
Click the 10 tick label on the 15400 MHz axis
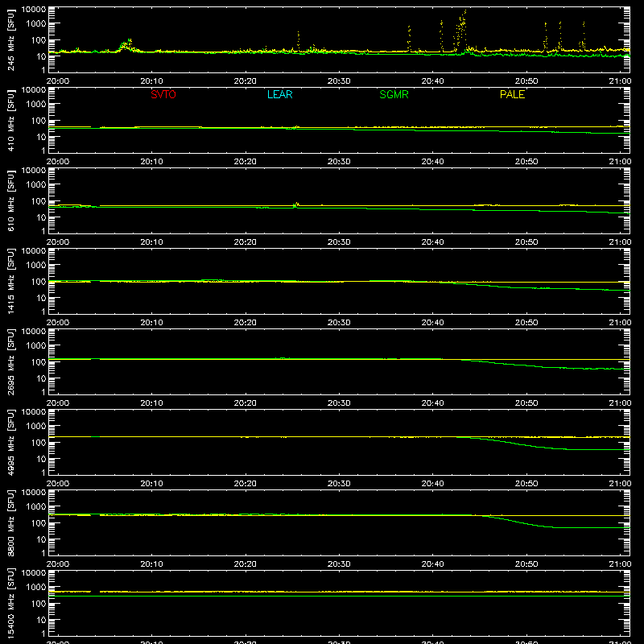pos(41,620)
